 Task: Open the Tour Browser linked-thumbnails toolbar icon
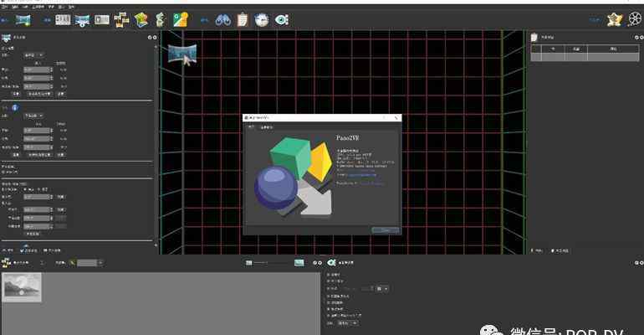[x=121, y=20]
